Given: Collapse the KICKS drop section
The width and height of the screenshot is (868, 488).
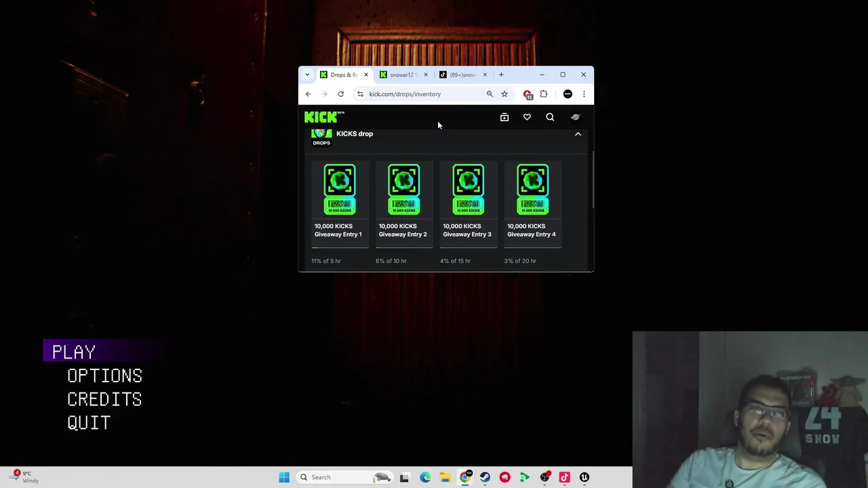Looking at the screenshot, I should pyautogui.click(x=578, y=134).
